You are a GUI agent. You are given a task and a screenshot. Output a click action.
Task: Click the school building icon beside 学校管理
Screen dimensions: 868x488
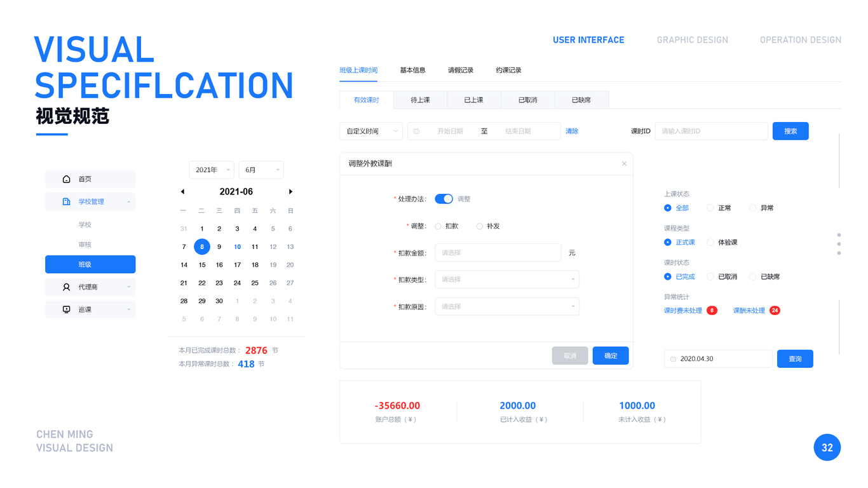[x=66, y=201]
